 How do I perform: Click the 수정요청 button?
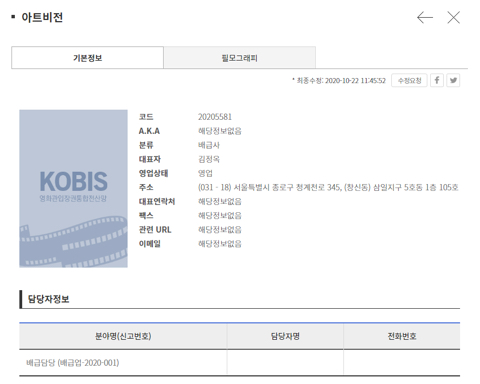(409, 80)
